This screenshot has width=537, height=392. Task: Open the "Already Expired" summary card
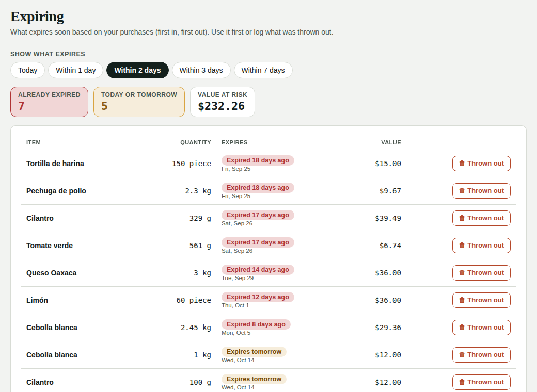coord(50,102)
